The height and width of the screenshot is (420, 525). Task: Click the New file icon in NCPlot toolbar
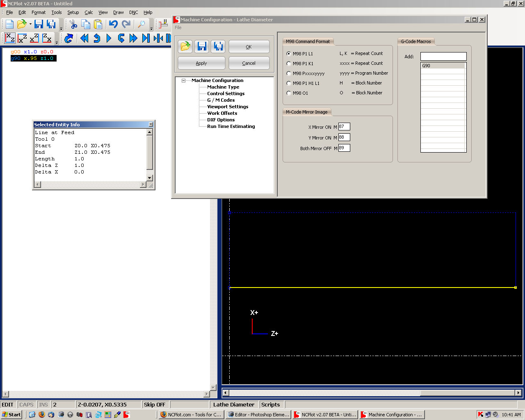point(9,24)
